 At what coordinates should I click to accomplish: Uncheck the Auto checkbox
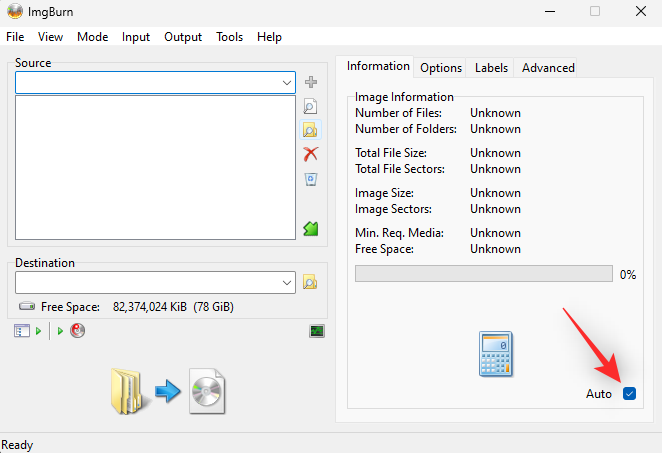point(629,393)
